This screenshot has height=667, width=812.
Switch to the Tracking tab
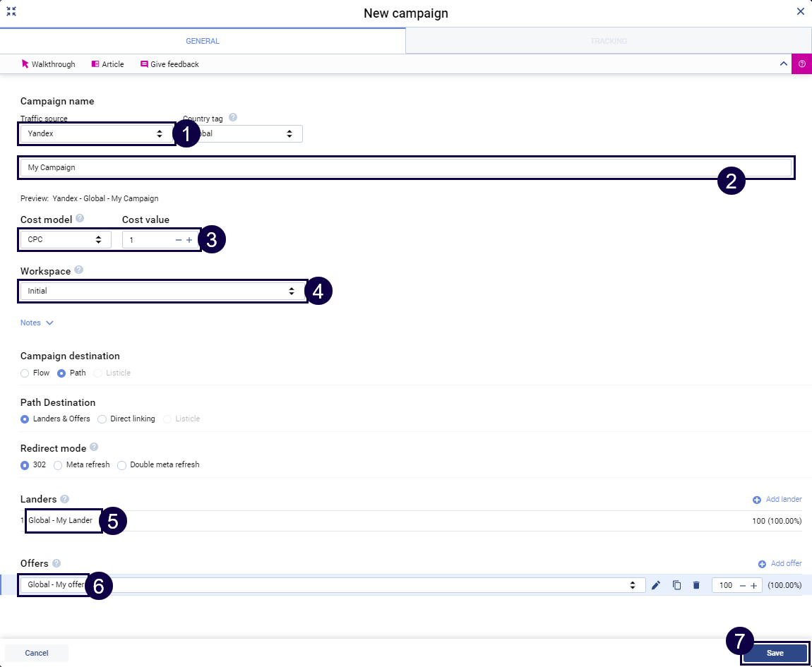tap(608, 41)
